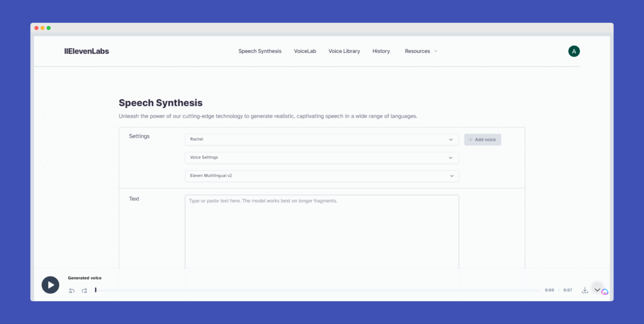Go to the Speech Synthesis tab

[x=260, y=51]
